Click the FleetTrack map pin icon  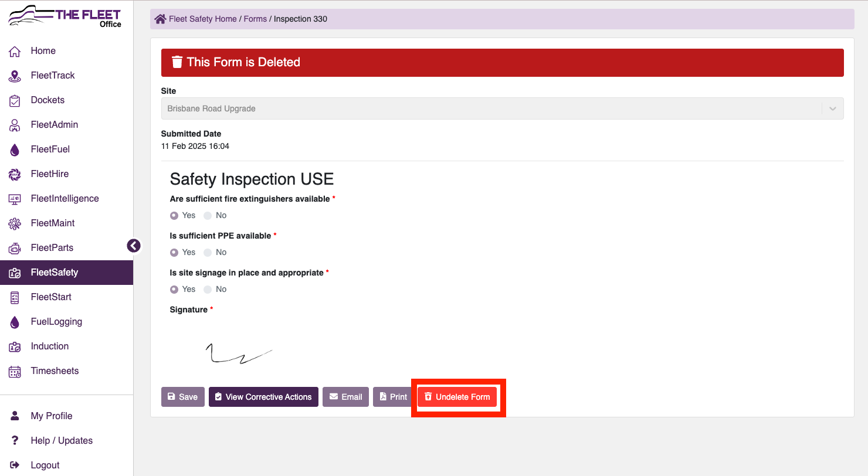pyautogui.click(x=15, y=76)
